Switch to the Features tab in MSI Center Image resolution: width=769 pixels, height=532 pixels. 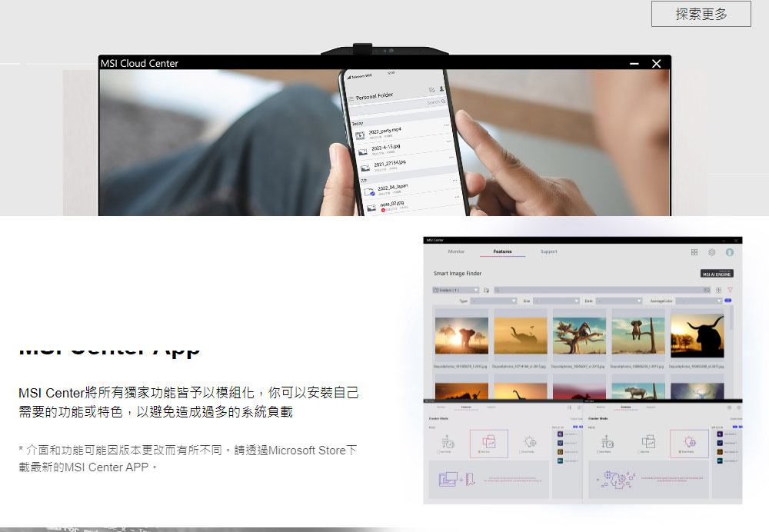pos(502,251)
